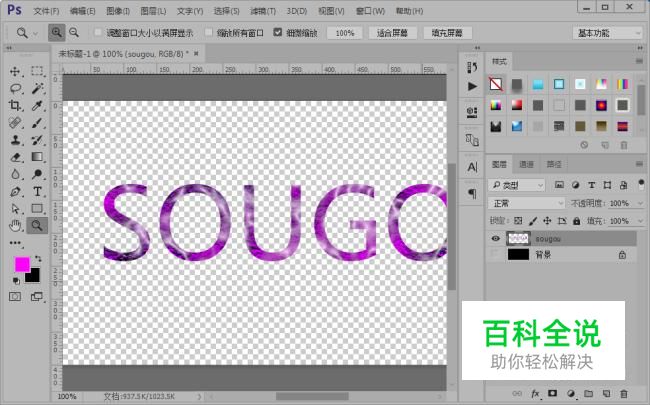650x405 pixels.
Task: Open fill 100% dropdown arrow
Action: pyautogui.click(x=639, y=221)
